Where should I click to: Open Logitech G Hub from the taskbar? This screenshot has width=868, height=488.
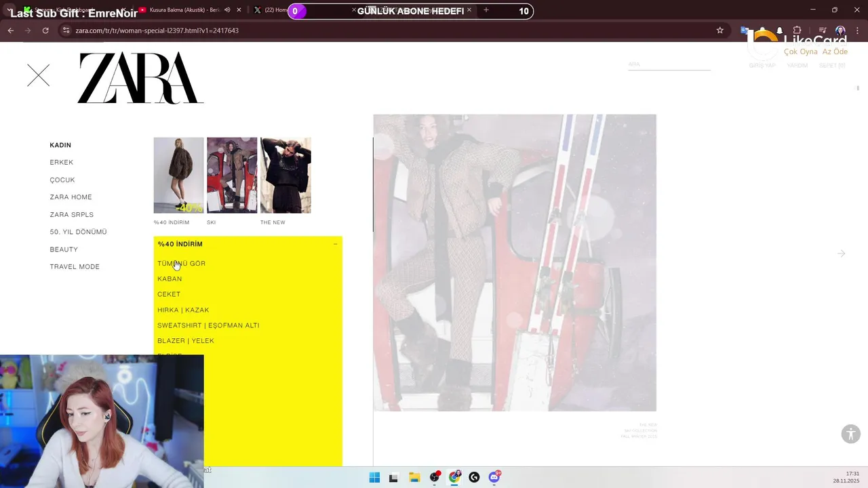(474, 477)
